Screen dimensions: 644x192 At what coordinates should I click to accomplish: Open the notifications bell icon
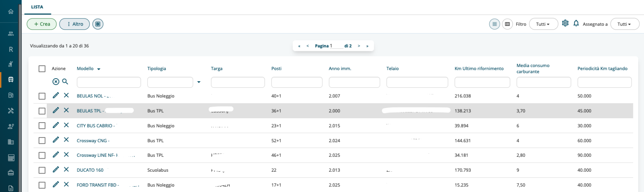click(576, 23)
